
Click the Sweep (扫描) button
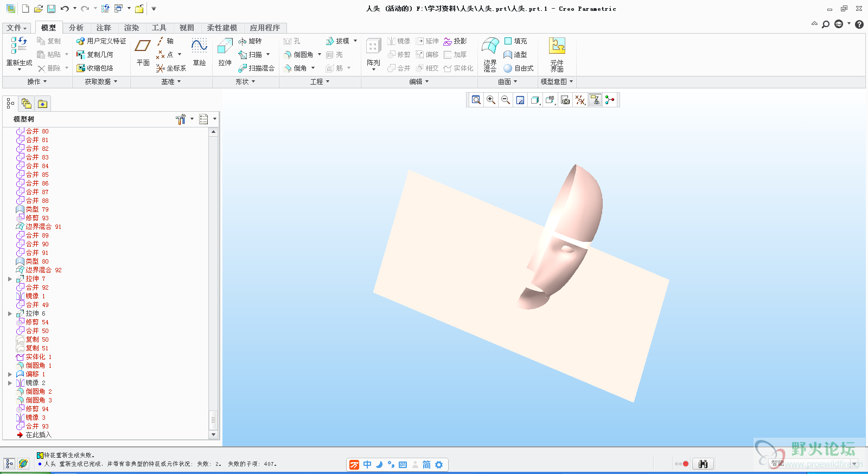[x=250, y=55]
